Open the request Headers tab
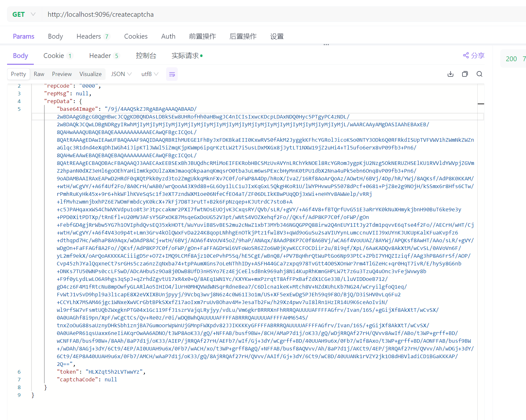The width and height of the screenshot is (526, 420). pyautogui.click(x=93, y=36)
